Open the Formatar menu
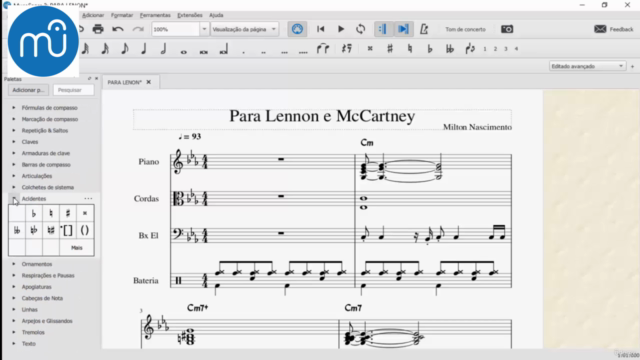The width and height of the screenshot is (640, 360). click(x=122, y=15)
